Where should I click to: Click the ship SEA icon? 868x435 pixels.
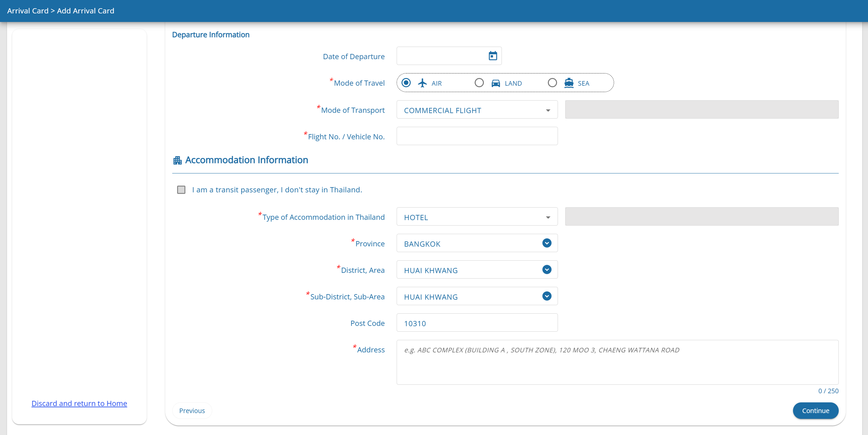pos(569,83)
